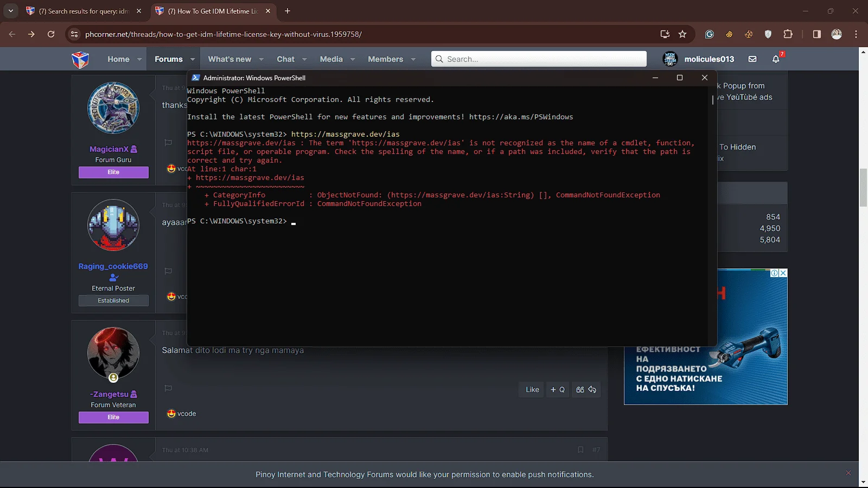The width and height of the screenshot is (868, 488).
Task: Expand the Forums dropdown arrow
Action: 193,59
